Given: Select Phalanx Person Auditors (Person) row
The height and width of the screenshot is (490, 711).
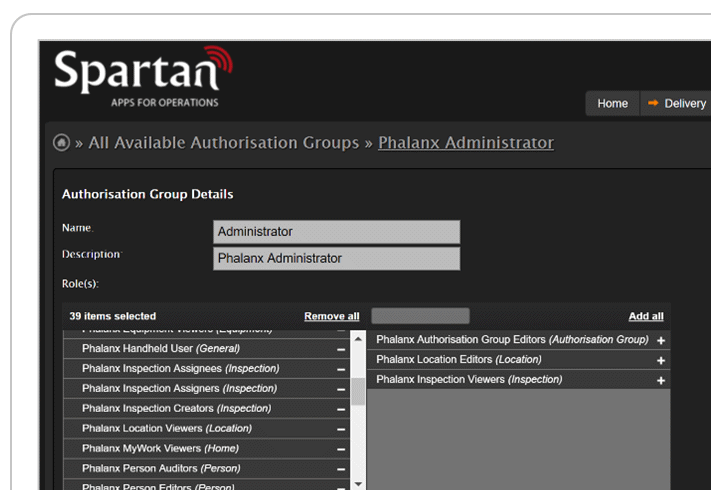Looking at the screenshot, I should pos(206,468).
